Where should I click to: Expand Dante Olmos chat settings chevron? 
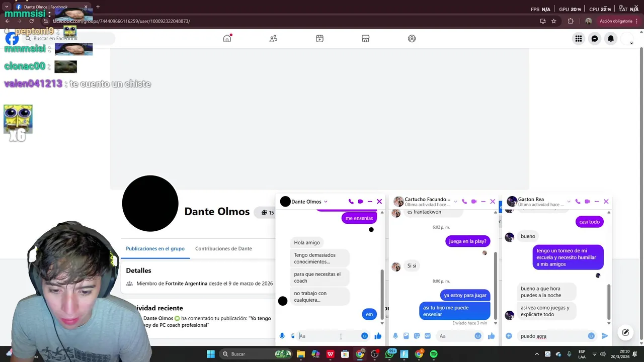click(326, 202)
